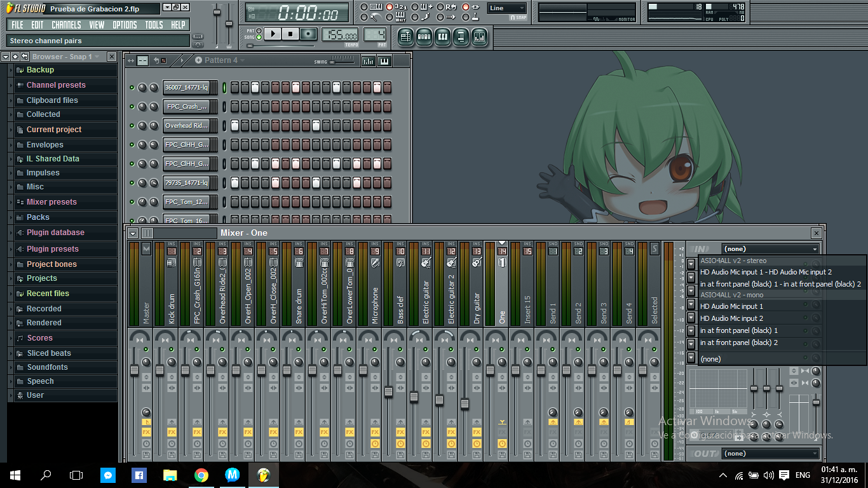868x488 pixels.
Task: Open the mixer output (none) dropdown
Action: pyautogui.click(x=771, y=454)
